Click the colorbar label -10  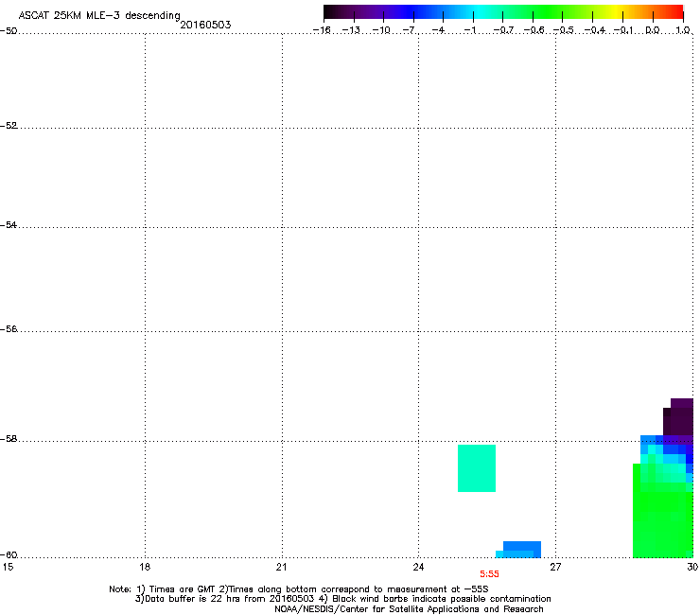[x=381, y=30]
